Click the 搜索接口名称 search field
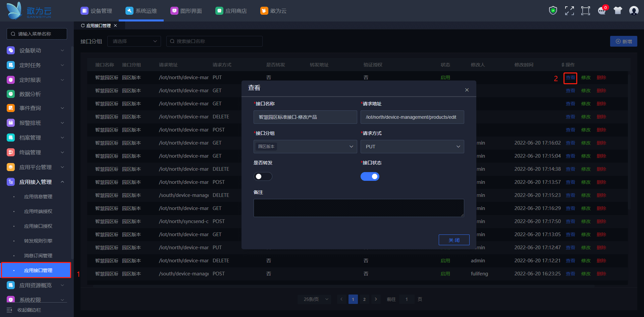 pos(215,41)
